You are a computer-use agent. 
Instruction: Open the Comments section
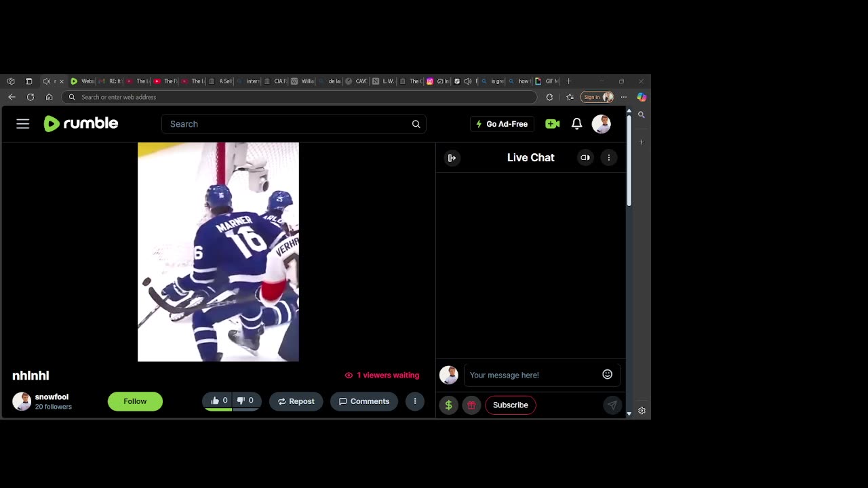click(364, 401)
